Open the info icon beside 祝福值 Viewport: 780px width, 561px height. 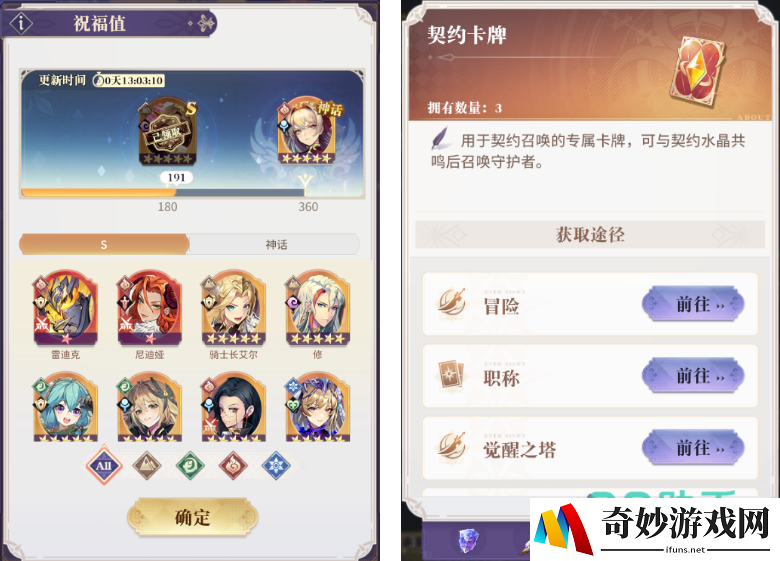click(21, 23)
